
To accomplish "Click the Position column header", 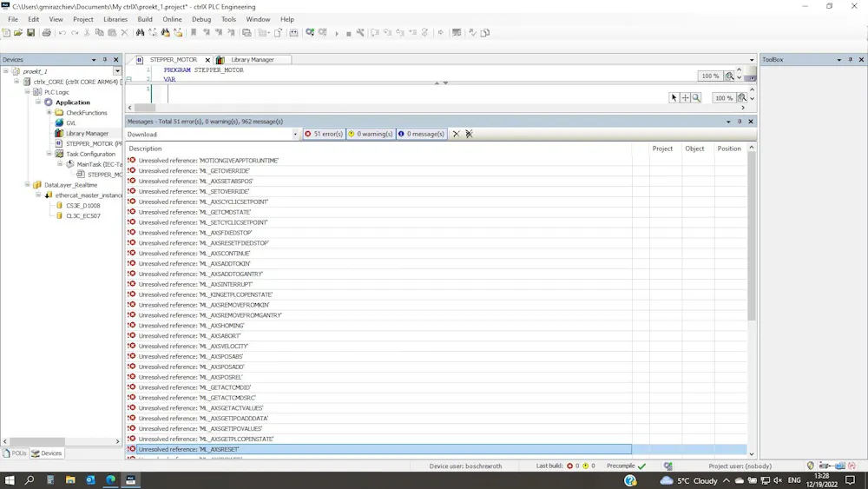I will coord(729,149).
